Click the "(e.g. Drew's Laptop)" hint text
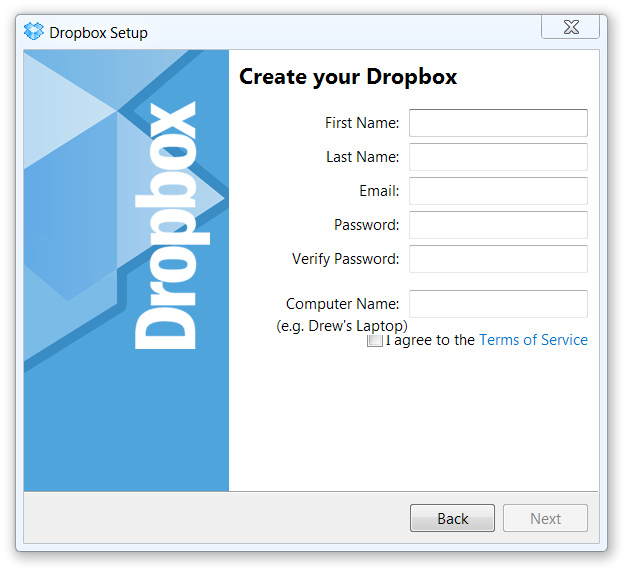This screenshot has width=625, height=575. click(x=342, y=326)
